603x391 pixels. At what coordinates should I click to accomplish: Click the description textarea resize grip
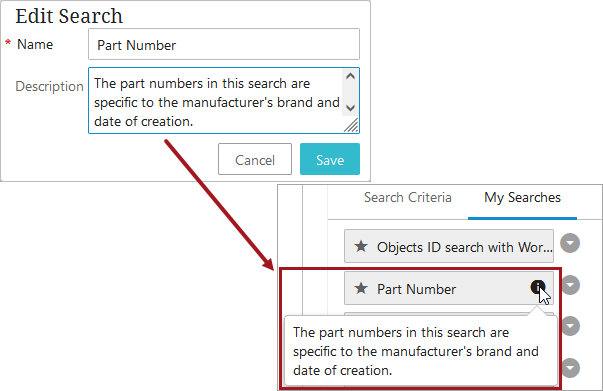(x=351, y=125)
